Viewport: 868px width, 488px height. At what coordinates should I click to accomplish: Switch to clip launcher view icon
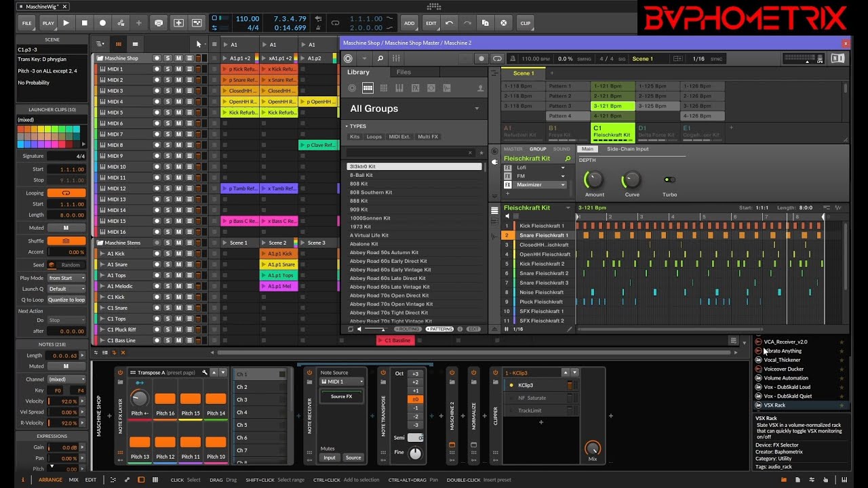pos(119,44)
